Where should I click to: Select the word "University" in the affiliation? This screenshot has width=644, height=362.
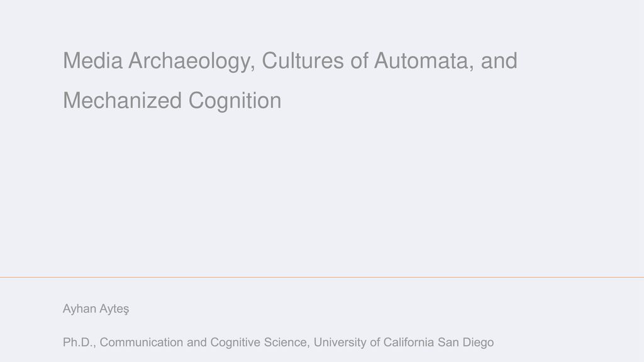tap(340, 343)
